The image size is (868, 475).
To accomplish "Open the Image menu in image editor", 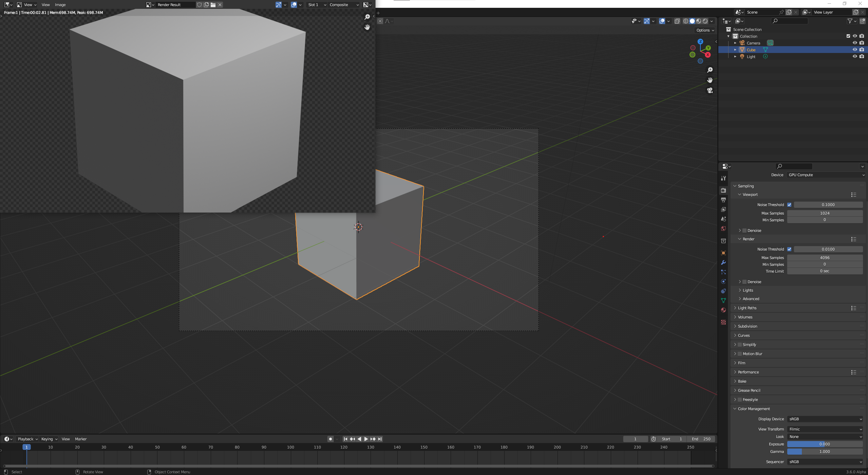I will tap(60, 5).
